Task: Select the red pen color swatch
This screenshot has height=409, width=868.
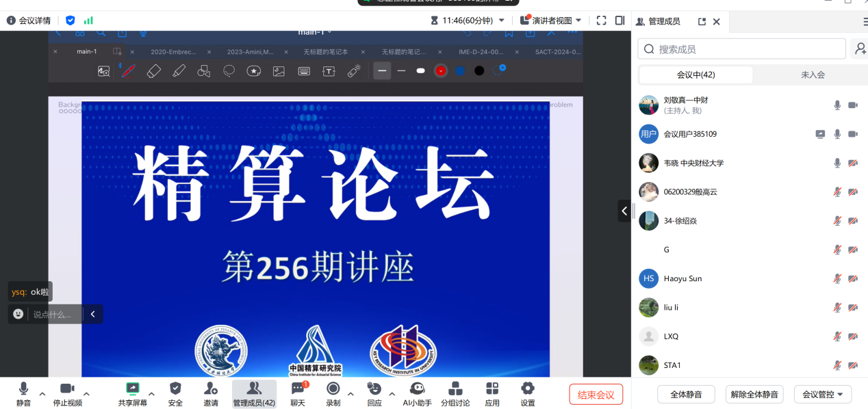Action: coord(441,70)
